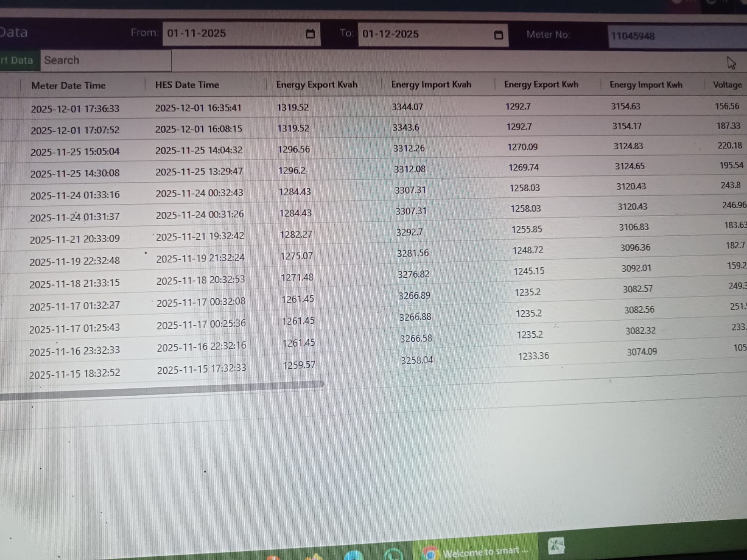Select meter time 2025-12-01 17:36:33
Image resolution: width=747 pixels, height=560 pixels.
tap(75, 109)
